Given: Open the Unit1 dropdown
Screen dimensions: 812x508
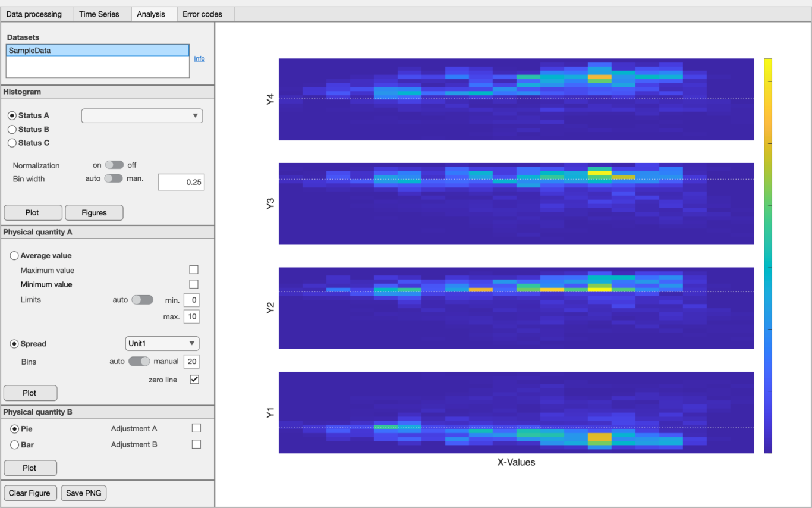Looking at the screenshot, I should coord(162,343).
